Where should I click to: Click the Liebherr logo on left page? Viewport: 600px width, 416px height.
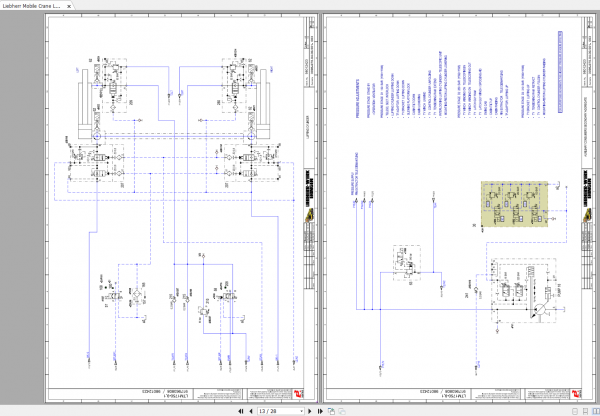309,215
